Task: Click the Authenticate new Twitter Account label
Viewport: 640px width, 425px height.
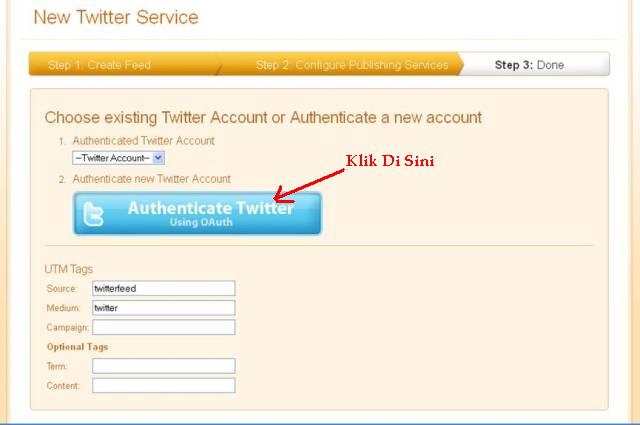Action: [x=151, y=179]
